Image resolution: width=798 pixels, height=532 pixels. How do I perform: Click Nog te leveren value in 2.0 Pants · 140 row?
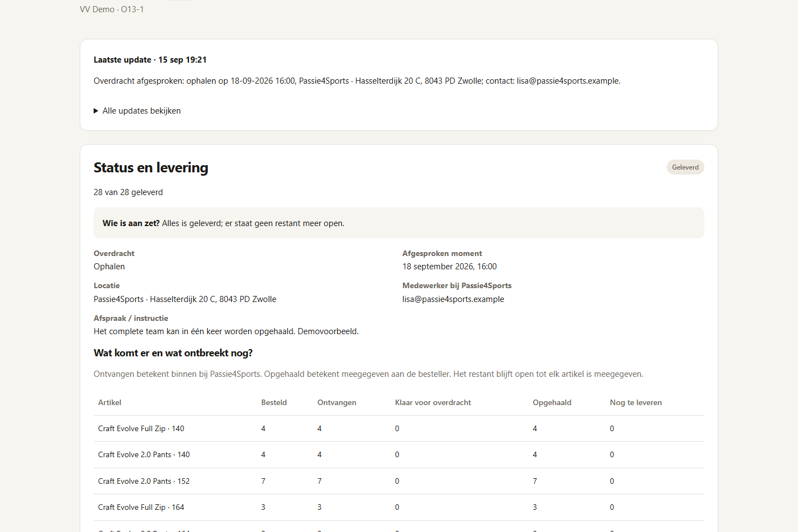(x=612, y=454)
